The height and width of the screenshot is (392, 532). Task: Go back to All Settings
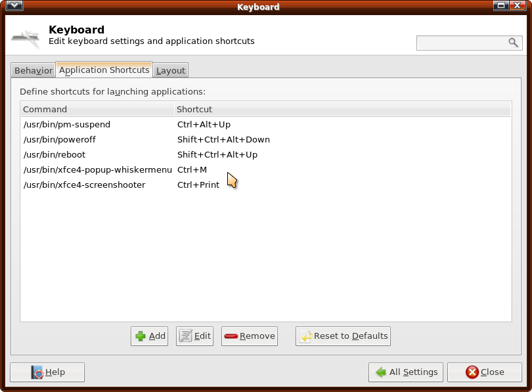point(406,372)
